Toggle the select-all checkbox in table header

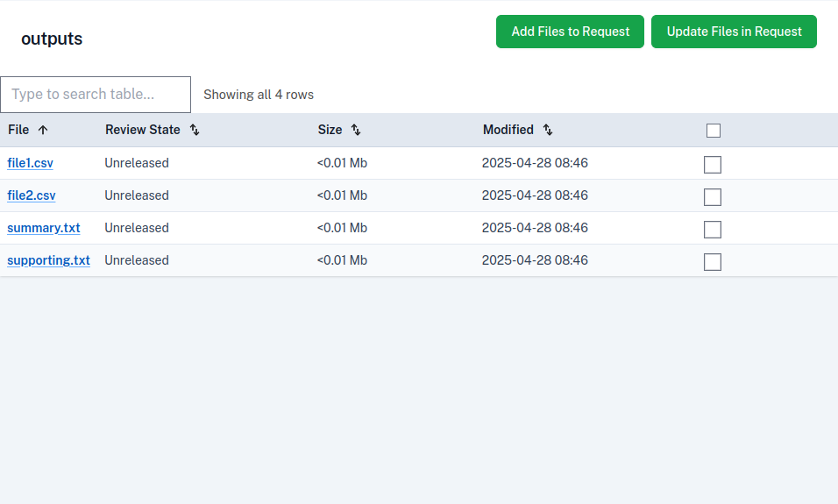714,131
